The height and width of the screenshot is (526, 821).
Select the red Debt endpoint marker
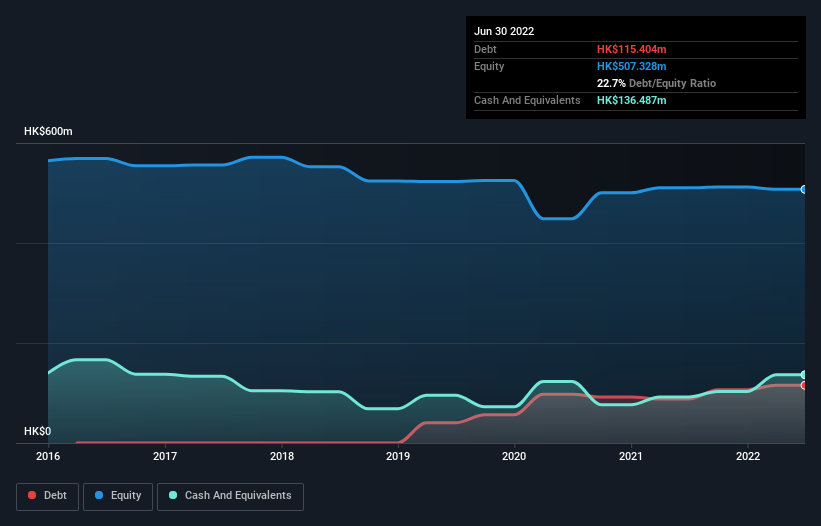pos(804,385)
